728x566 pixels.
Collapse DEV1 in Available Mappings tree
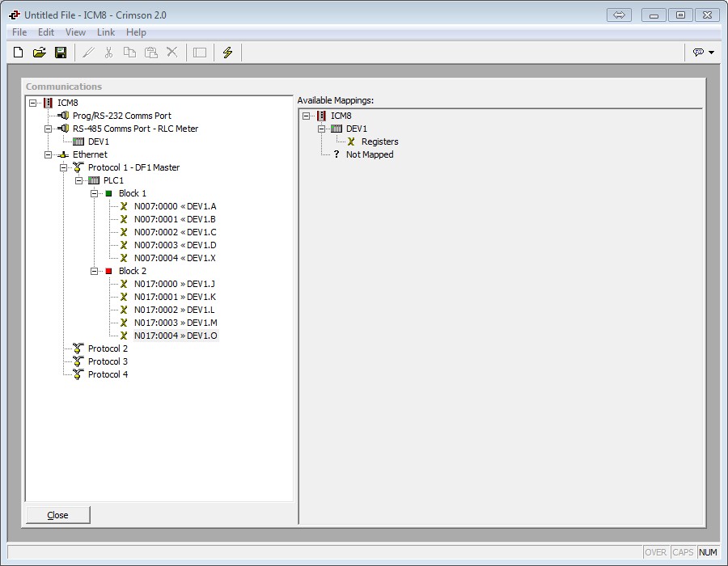tap(321, 129)
